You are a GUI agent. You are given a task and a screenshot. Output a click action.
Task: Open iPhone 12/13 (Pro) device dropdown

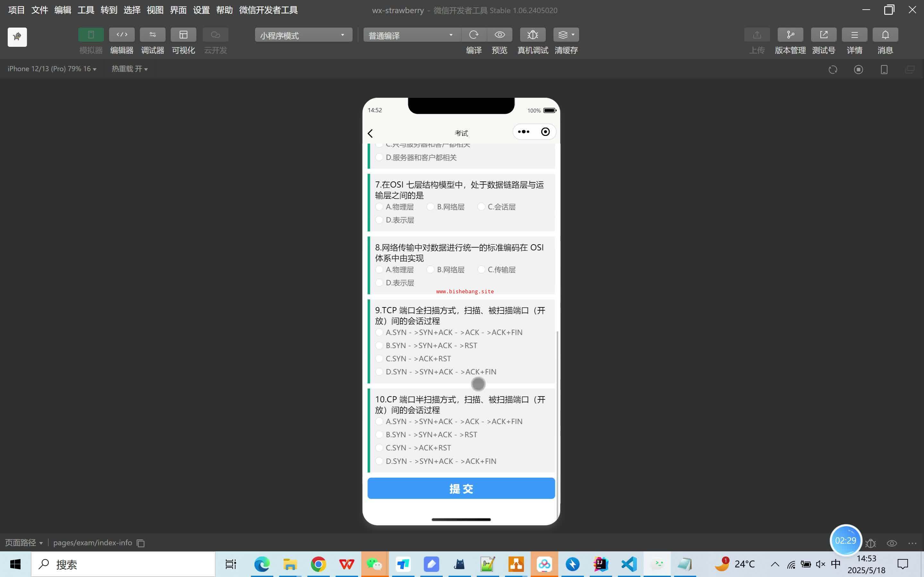[52, 69]
